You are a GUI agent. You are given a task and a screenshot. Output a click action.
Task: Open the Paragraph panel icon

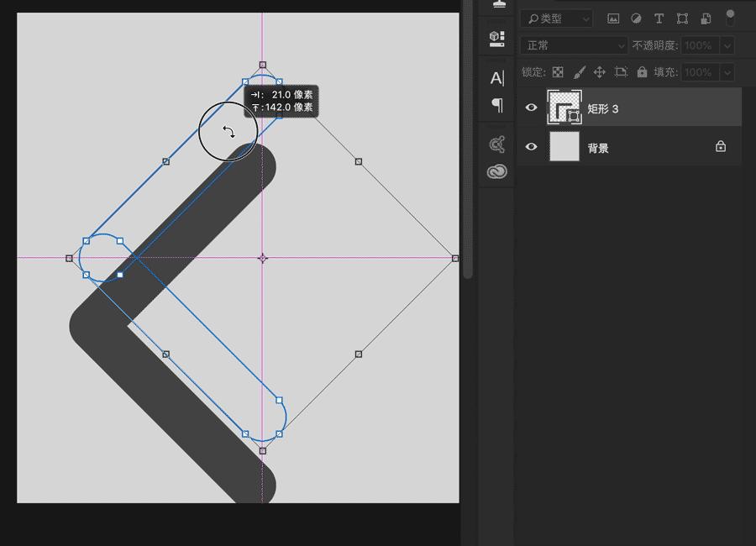[497, 105]
